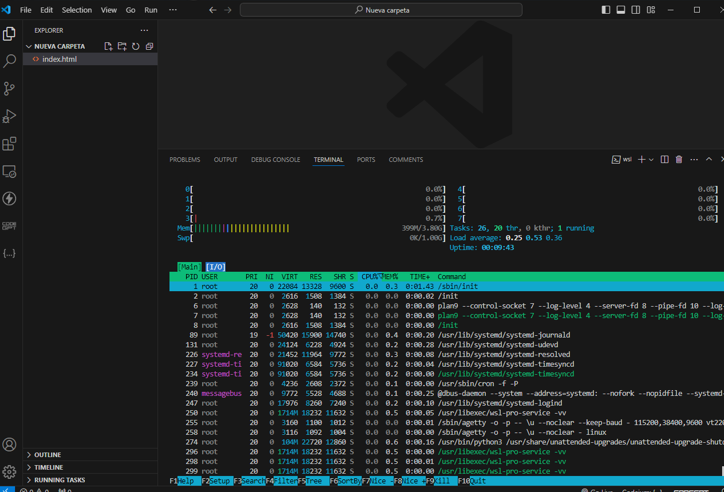The width and height of the screenshot is (724, 492).
Task: Expand the OUTLINE section
Action: pos(47,454)
